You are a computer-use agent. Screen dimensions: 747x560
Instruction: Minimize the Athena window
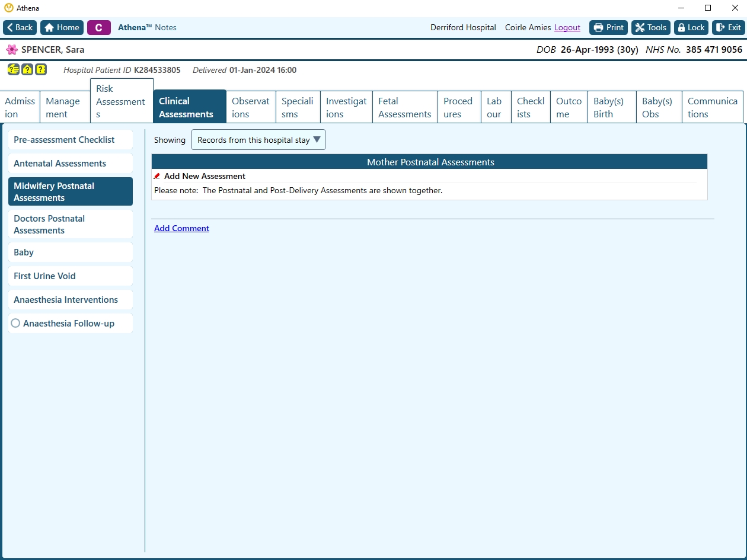(x=681, y=8)
